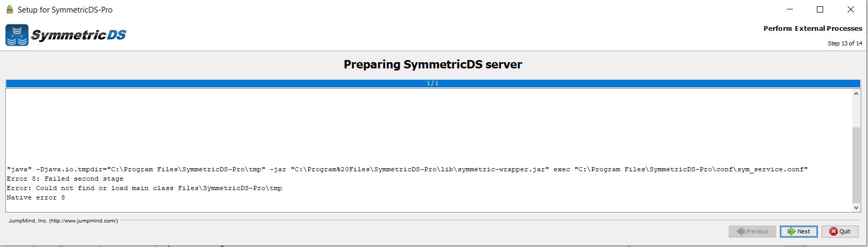Click the "Step 13 of 14" label
868x247 pixels.
pyautogui.click(x=845, y=43)
